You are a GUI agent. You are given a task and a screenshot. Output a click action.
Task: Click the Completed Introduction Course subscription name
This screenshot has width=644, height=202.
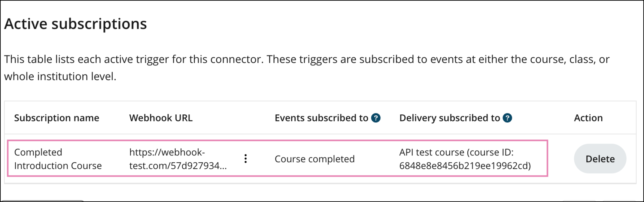pyautogui.click(x=58, y=159)
